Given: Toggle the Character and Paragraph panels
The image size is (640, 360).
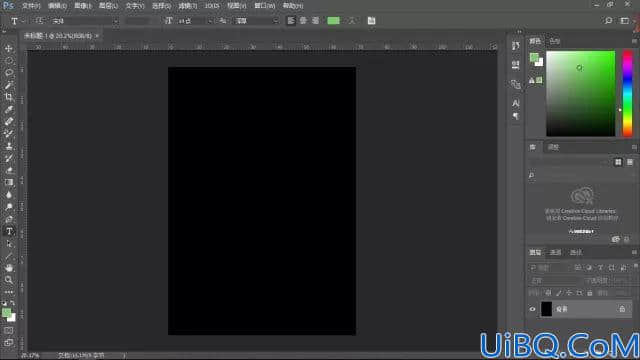Looking at the screenshot, I should pos(371,21).
